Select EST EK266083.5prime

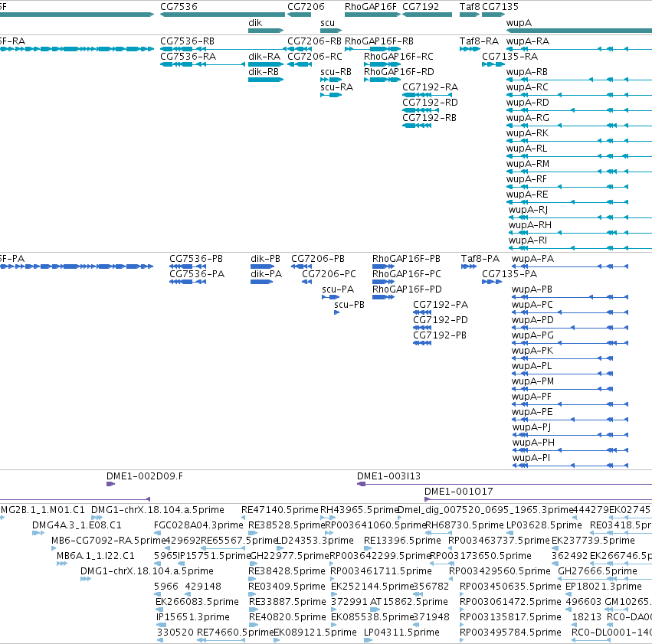click(x=159, y=610)
